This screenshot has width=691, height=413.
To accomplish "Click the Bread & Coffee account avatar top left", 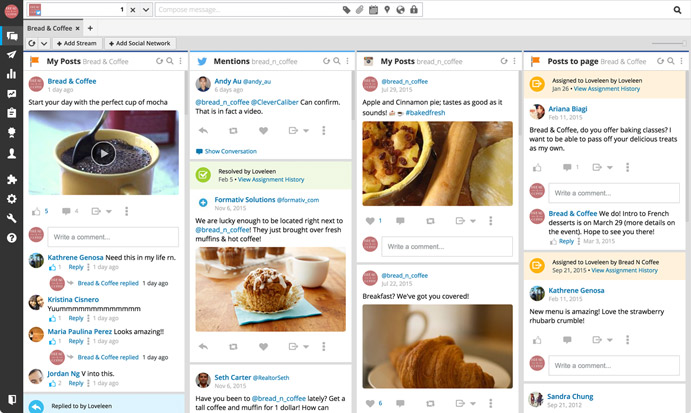I will [11, 11].
